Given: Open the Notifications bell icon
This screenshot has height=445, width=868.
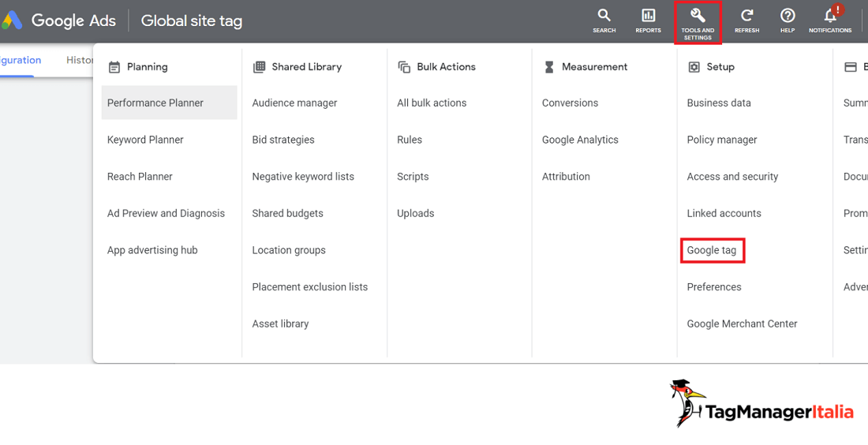Looking at the screenshot, I should [x=830, y=17].
